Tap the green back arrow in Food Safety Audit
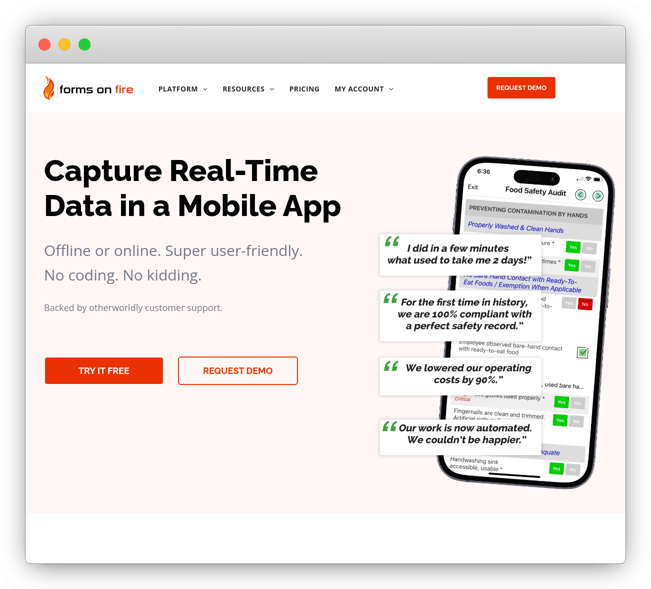Image resolution: width=651 pixels, height=589 pixels. [580, 194]
